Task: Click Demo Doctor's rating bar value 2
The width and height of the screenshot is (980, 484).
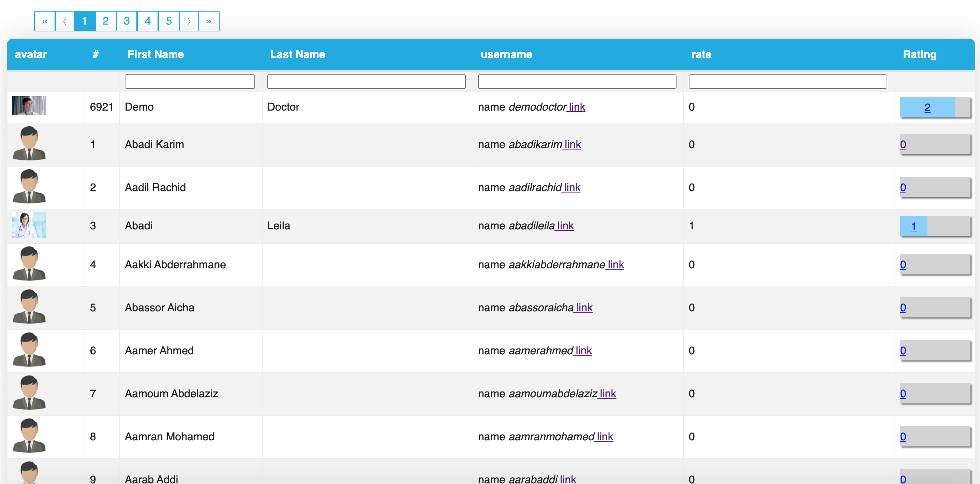Action: [927, 108]
